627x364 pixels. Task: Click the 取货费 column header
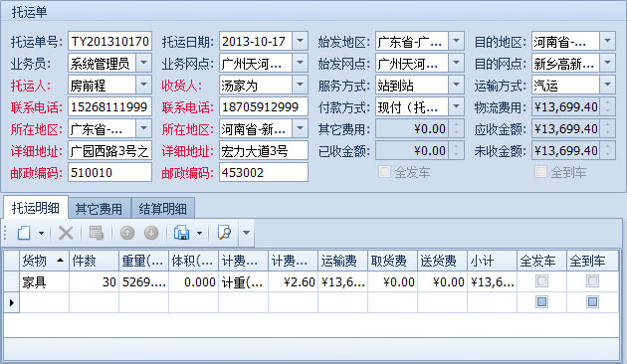pos(392,261)
